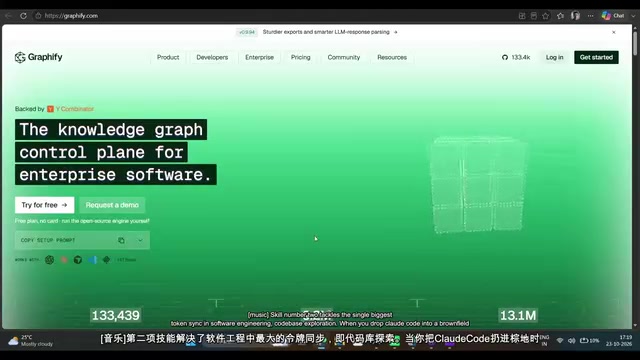Click the Graphify logo in header
Image resolution: width=640 pixels, height=360 pixels.
pyautogui.click(x=38, y=57)
